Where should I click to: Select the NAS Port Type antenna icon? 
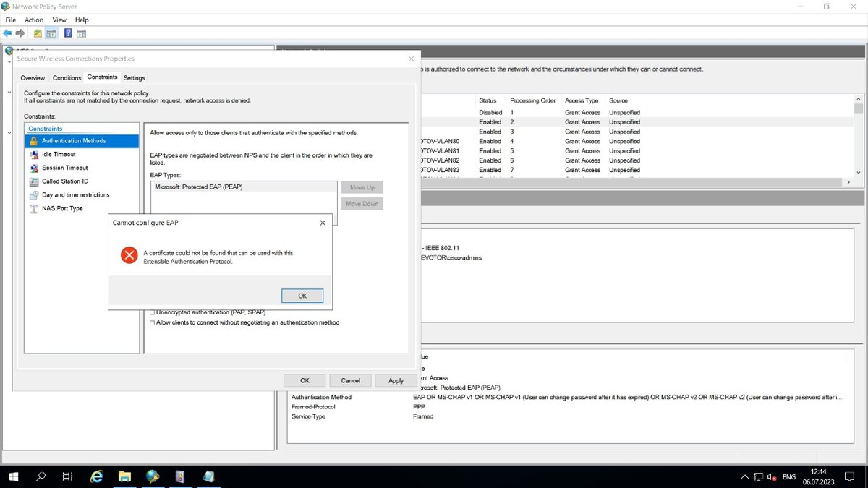pyautogui.click(x=34, y=208)
